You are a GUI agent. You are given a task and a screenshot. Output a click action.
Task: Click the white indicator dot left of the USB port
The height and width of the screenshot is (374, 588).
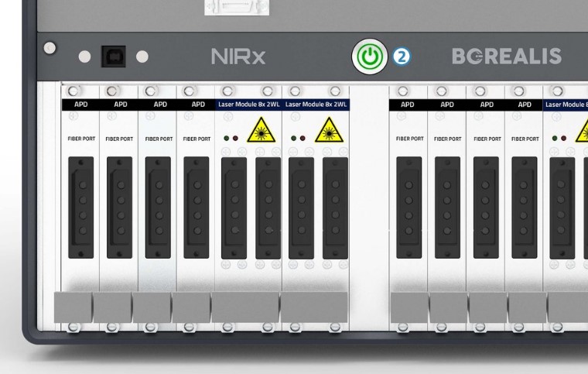85,57
